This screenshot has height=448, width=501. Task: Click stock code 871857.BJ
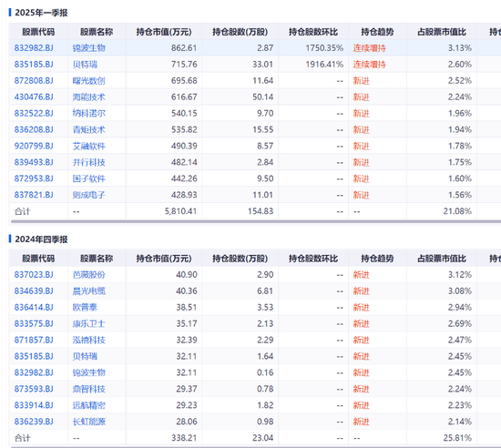click(34, 340)
